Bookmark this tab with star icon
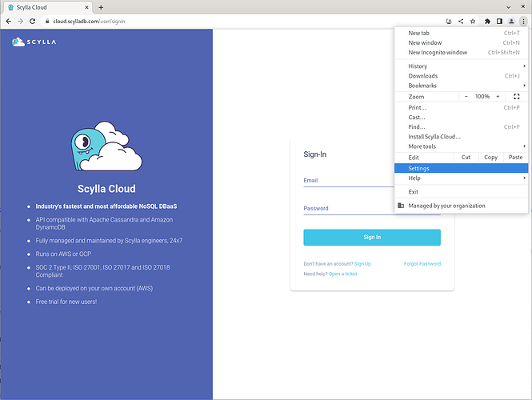The image size is (532, 400). [x=473, y=22]
